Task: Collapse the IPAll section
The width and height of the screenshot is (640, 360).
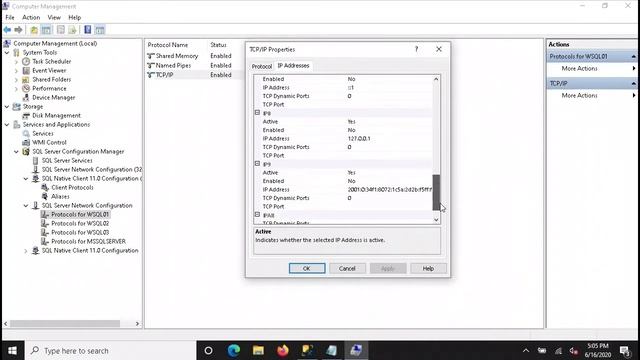Action: [x=257, y=215]
